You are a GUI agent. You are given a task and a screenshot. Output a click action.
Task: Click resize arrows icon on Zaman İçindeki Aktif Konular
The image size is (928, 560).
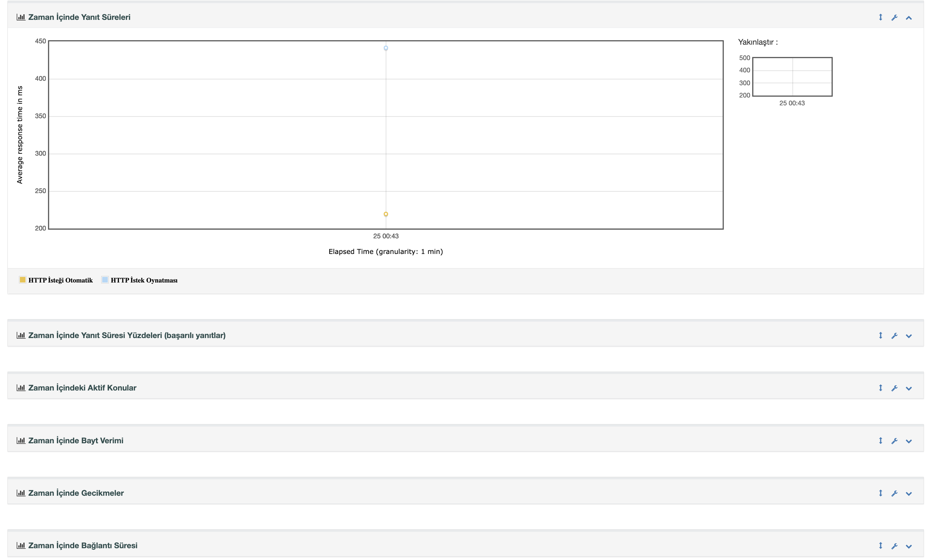point(880,388)
